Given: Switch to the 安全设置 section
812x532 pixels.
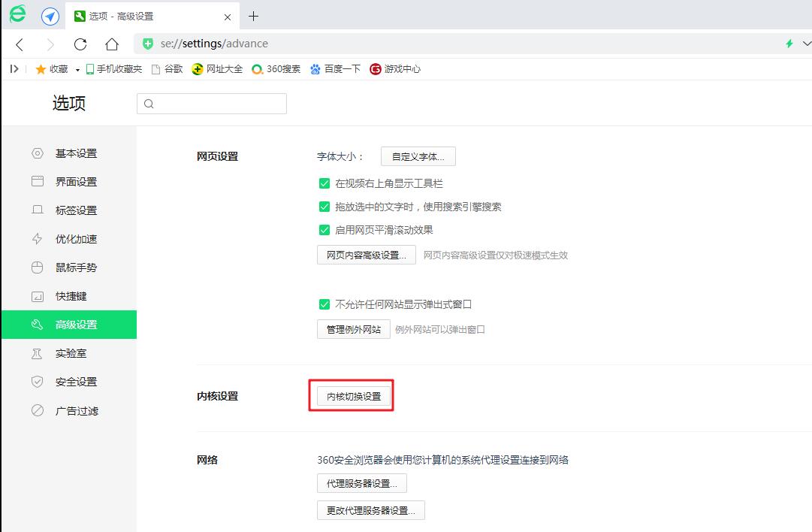Looking at the screenshot, I should click(76, 382).
